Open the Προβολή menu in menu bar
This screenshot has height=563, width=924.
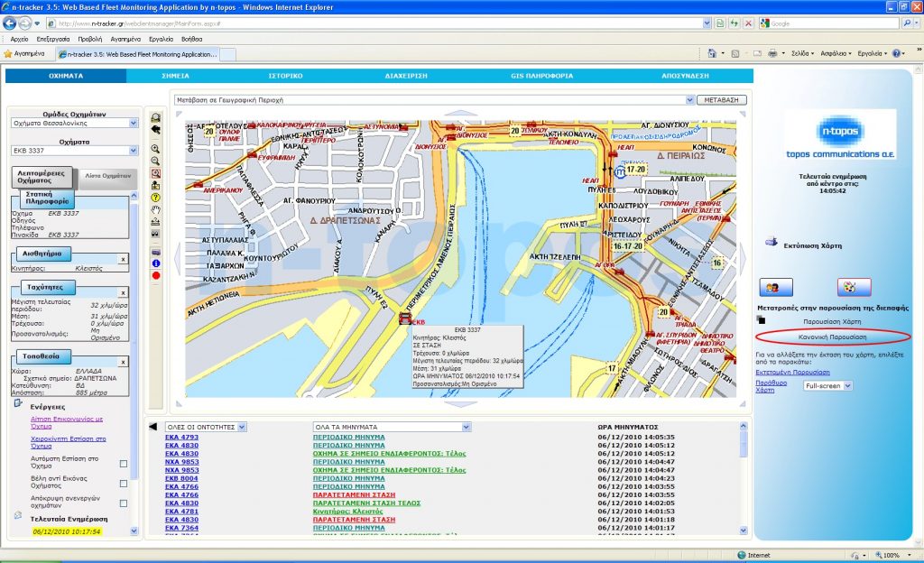point(89,39)
